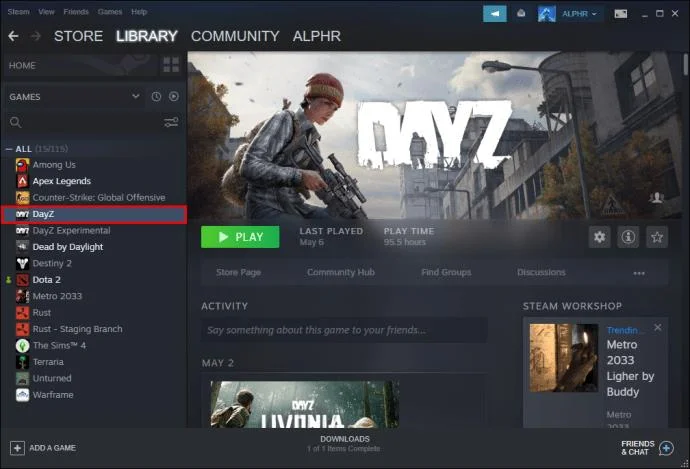Select The Sims 4 game icon
The image size is (690, 469).
pyautogui.click(x=22, y=346)
